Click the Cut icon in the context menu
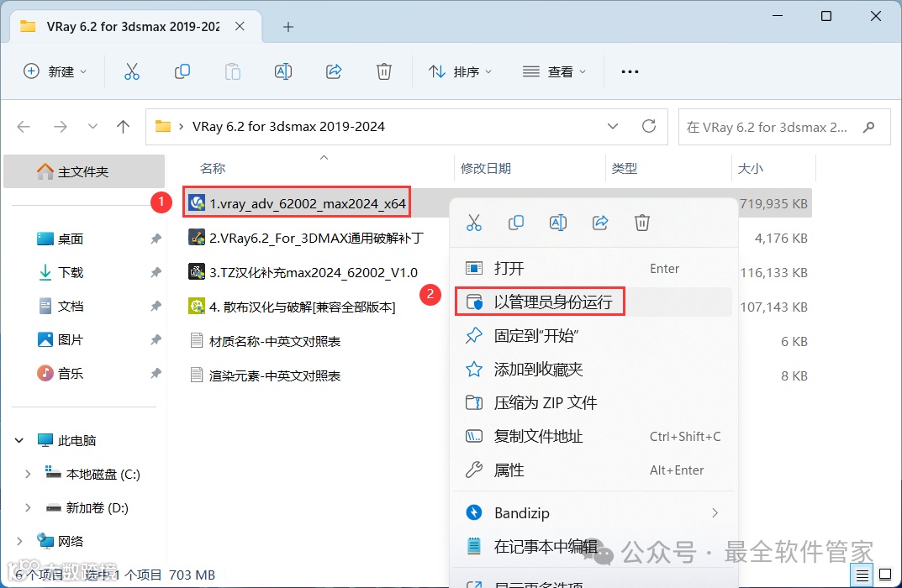Screen dimensions: 902x588 [474, 223]
